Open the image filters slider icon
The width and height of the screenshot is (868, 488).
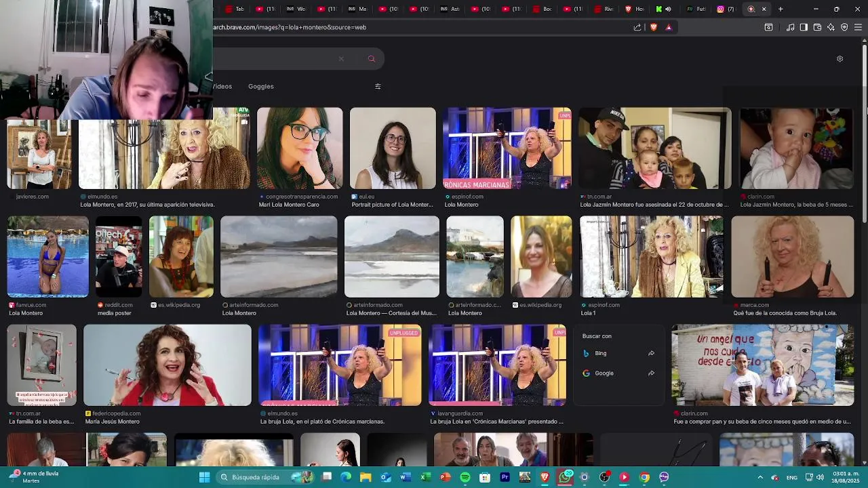tap(378, 86)
